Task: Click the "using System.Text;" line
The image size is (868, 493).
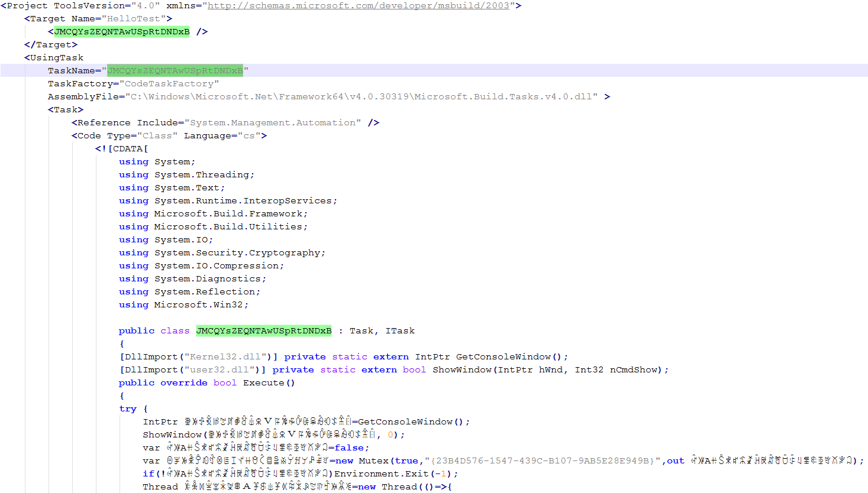Action: tap(172, 187)
